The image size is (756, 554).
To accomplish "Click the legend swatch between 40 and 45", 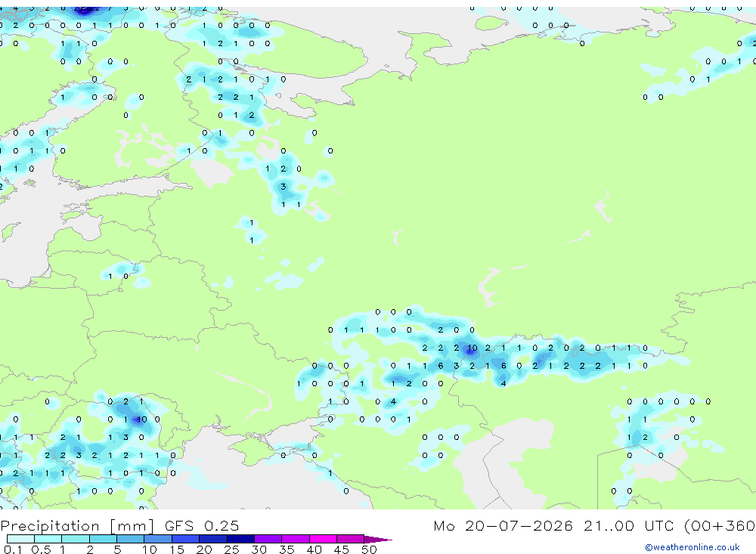I will click(323, 539).
